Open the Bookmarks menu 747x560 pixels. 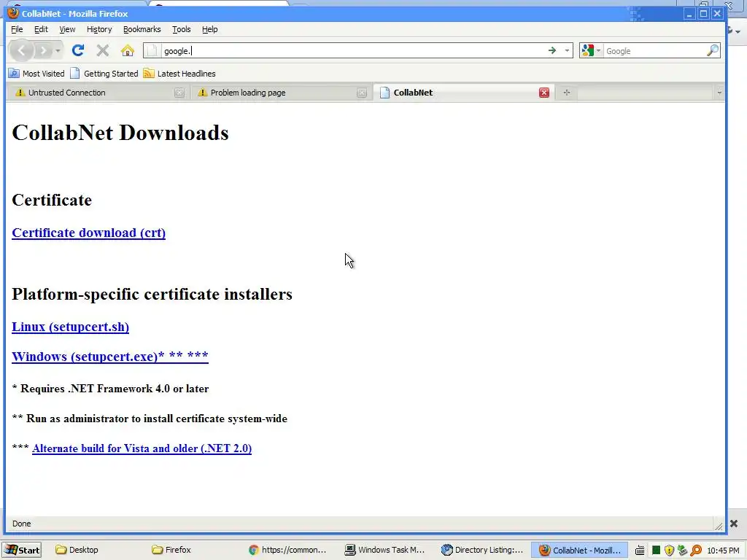[142, 29]
